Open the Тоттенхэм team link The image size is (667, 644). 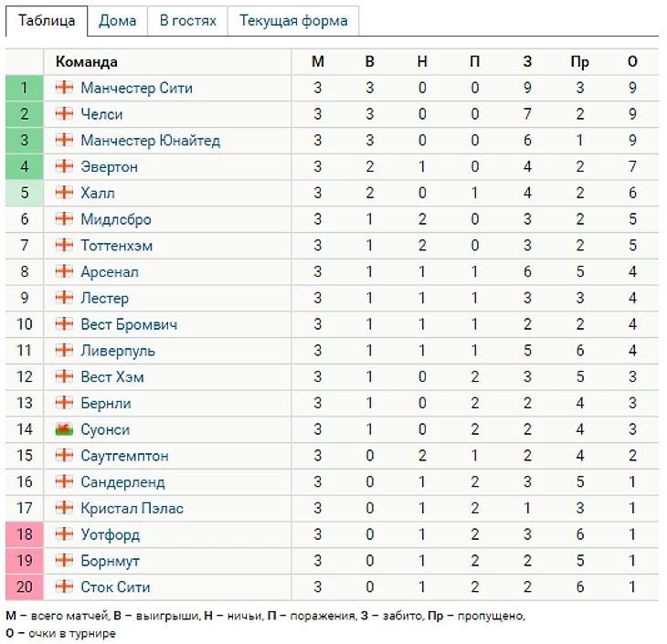[x=116, y=247]
